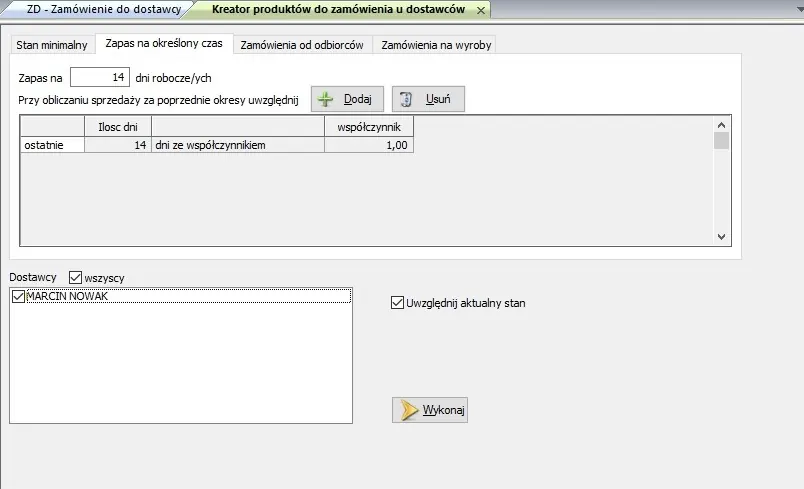Click the Ilosc dni column header
The height and width of the screenshot is (489, 804).
coord(118,127)
